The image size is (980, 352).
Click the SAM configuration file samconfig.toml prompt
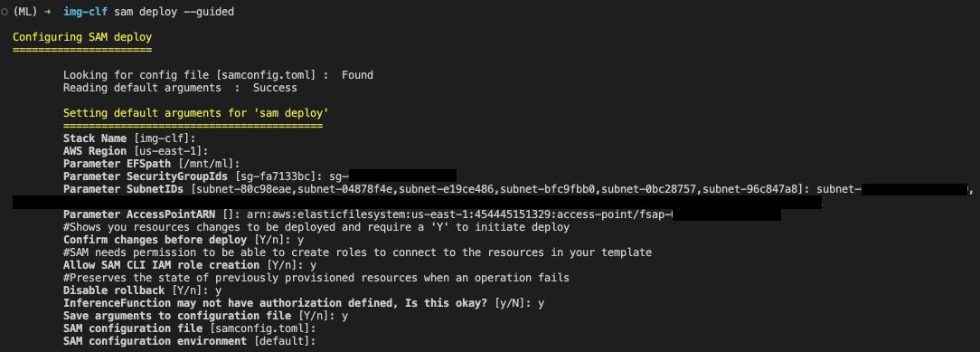189,328
